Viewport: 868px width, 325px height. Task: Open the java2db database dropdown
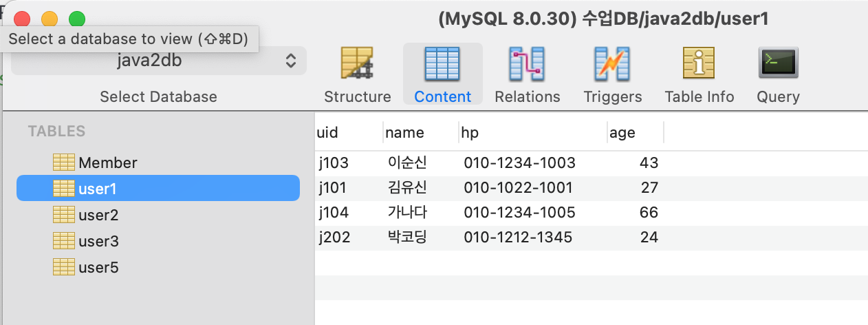(159, 61)
